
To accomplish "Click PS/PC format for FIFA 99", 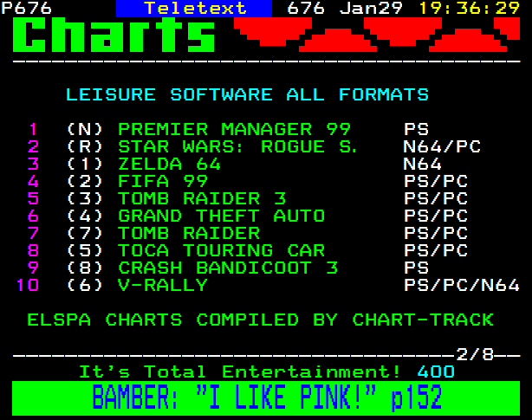I will pyautogui.click(x=436, y=181).
